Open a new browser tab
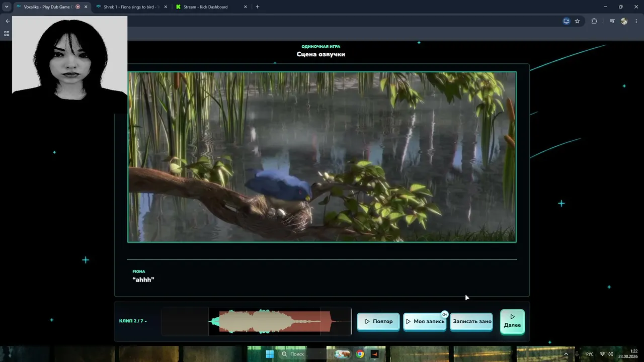Viewport: 644px width, 362px height. [x=258, y=7]
